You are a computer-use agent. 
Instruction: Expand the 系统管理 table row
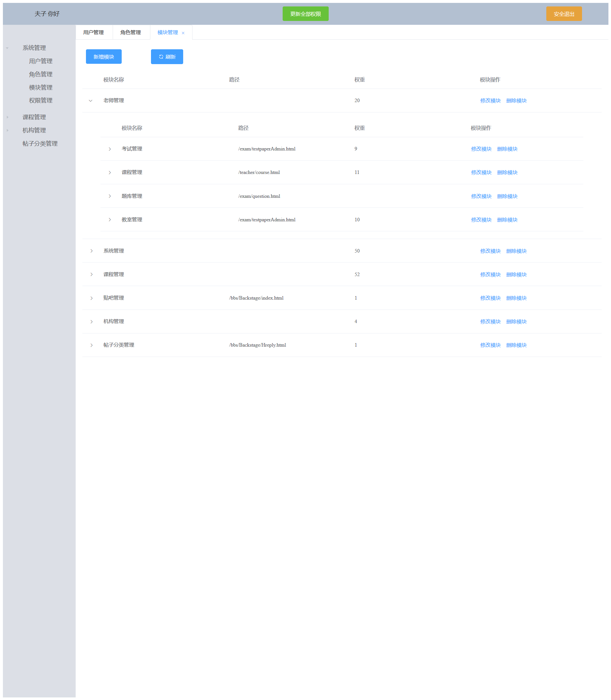coord(91,251)
